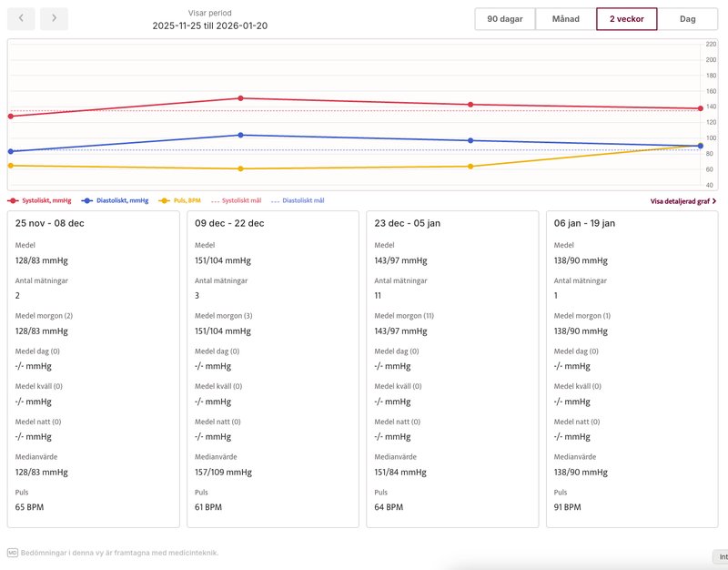Image resolution: width=728 pixels, height=570 pixels.
Task: Click median value 157/109 mmHg
Action: [x=223, y=472]
